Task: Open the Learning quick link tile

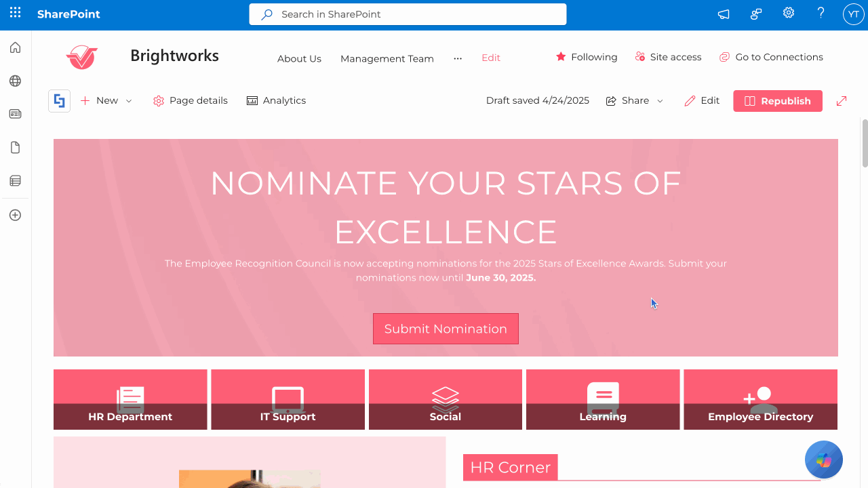Action: [603, 400]
